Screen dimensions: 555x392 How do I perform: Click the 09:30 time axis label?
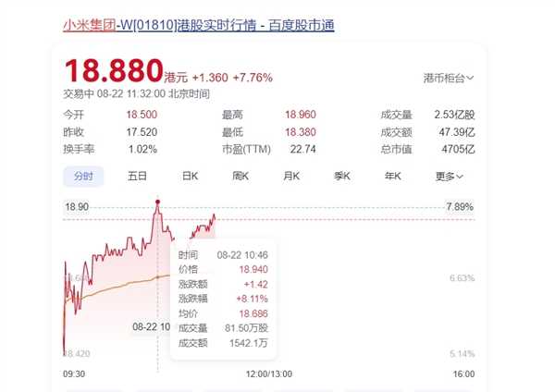pyautogui.click(x=74, y=374)
